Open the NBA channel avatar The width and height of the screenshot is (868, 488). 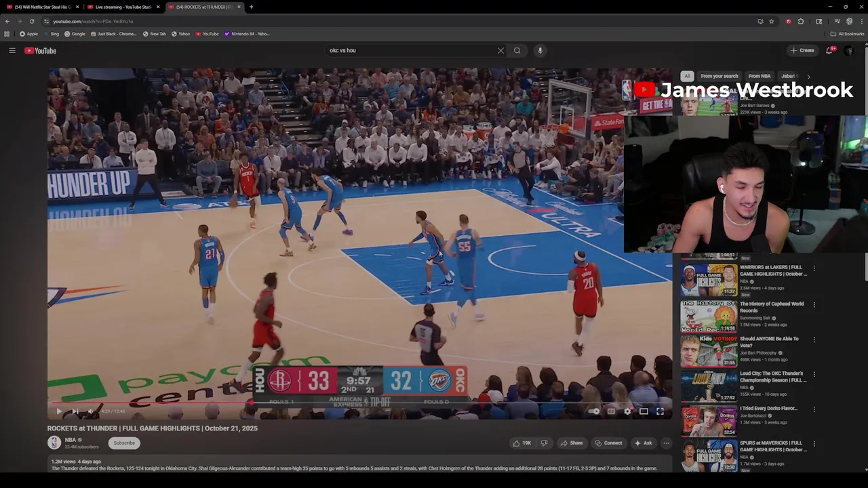54,443
